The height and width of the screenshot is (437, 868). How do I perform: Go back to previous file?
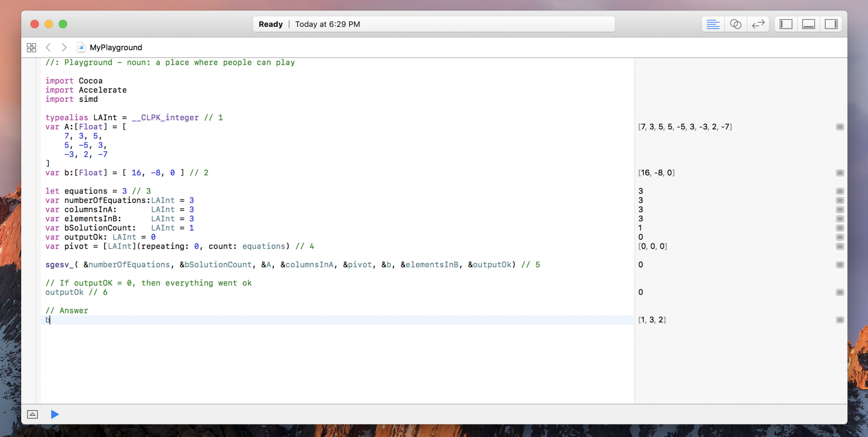(48, 48)
